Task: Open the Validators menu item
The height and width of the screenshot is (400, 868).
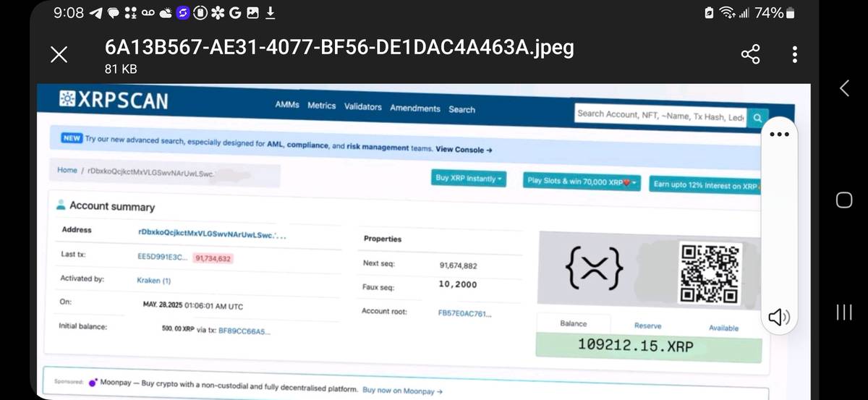Action: (362, 107)
